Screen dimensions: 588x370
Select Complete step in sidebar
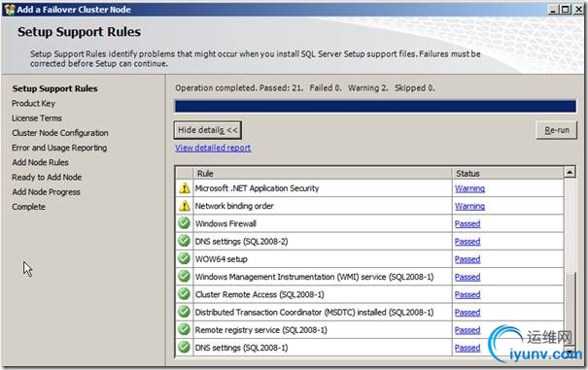coord(28,207)
